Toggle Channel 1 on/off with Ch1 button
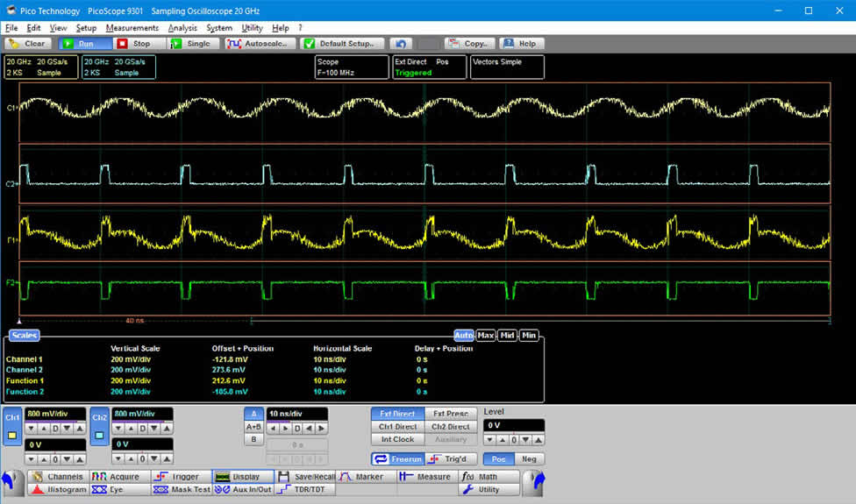Screen dimensions: 856x504 tap(12, 426)
